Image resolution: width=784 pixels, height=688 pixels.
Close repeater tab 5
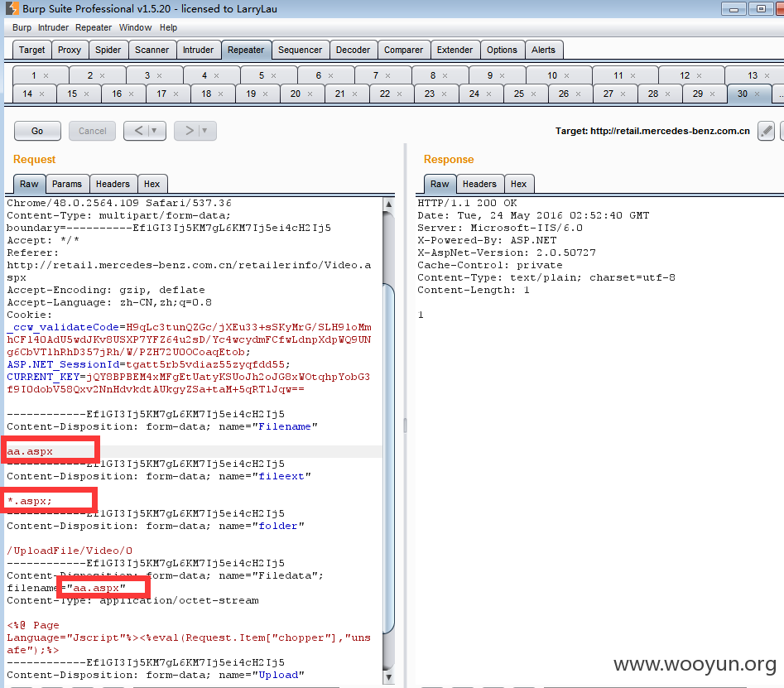point(273,75)
